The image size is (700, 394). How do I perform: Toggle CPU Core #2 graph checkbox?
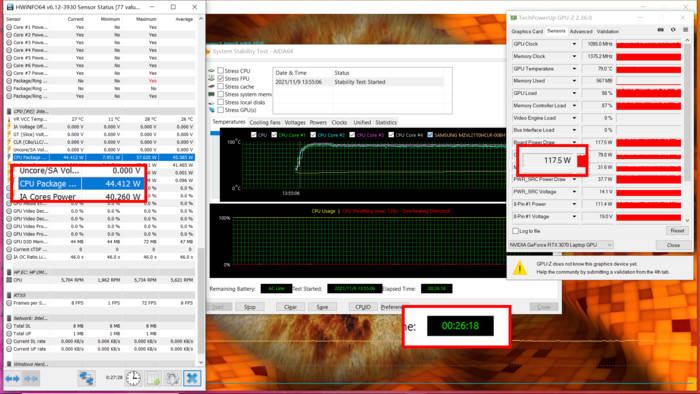click(x=313, y=135)
